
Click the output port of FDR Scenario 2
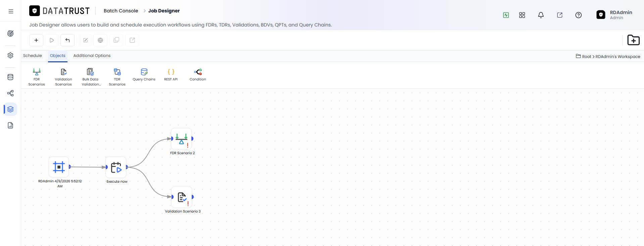pos(192,138)
